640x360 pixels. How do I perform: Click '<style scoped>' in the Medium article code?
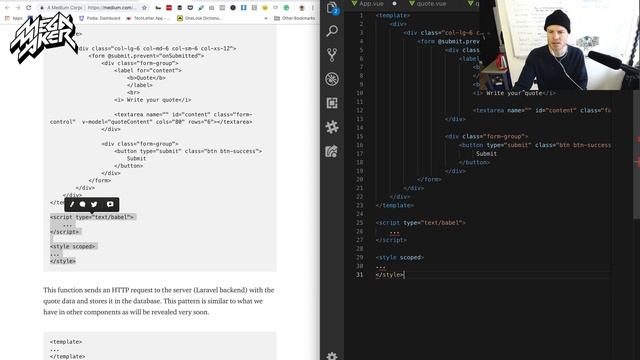click(73, 247)
